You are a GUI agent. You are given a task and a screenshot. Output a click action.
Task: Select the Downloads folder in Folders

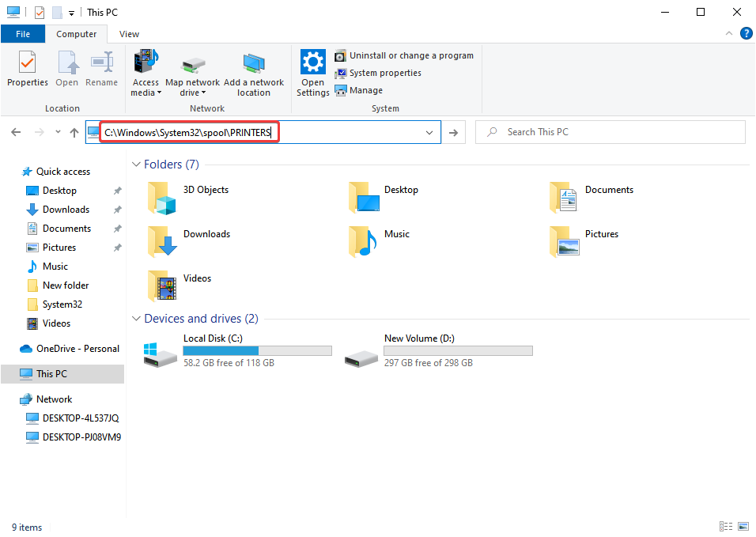click(x=189, y=242)
